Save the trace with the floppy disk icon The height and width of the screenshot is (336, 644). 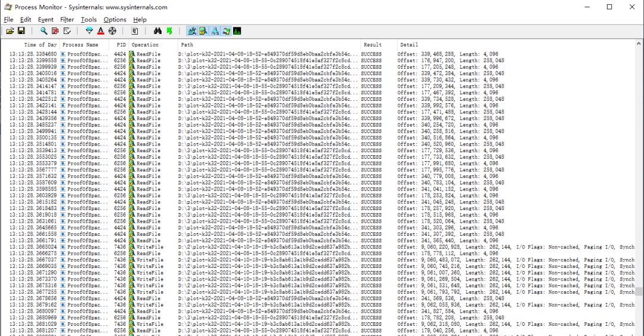coord(21,31)
